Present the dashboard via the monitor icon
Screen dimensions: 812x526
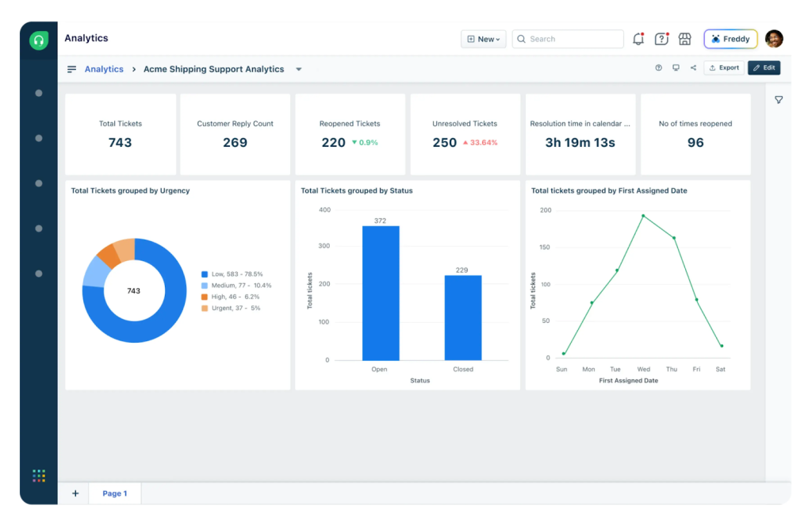click(x=676, y=67)
